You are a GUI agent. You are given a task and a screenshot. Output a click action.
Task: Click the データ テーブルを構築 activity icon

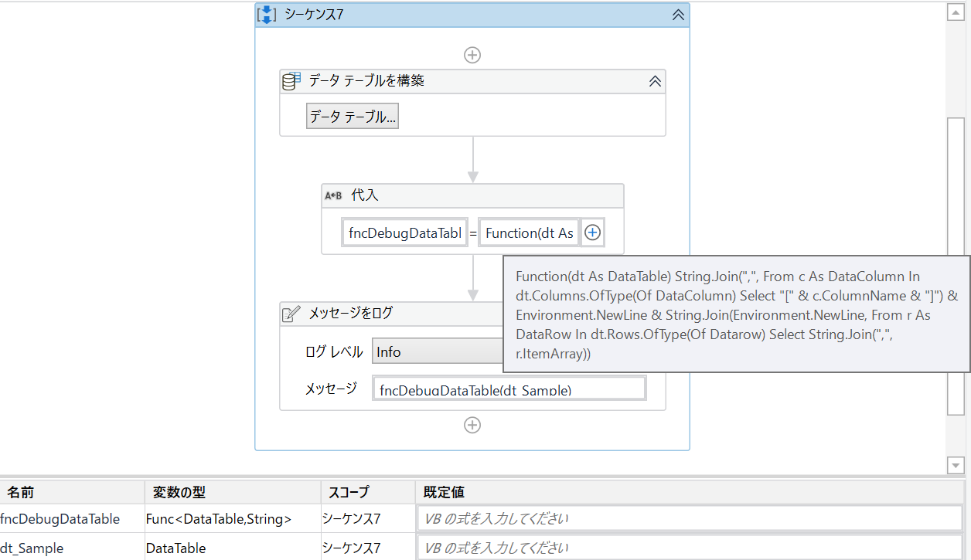pos(292,80)
